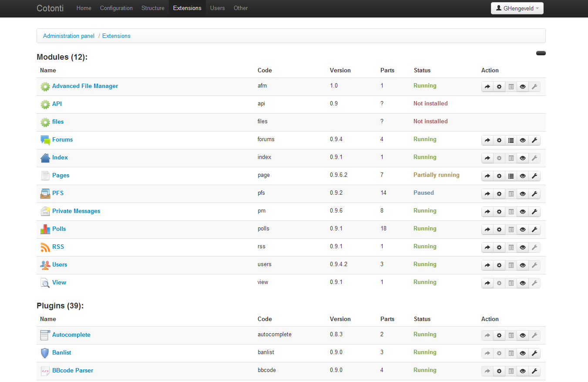Click the eye icon in the Pages row

click(523, 176)
